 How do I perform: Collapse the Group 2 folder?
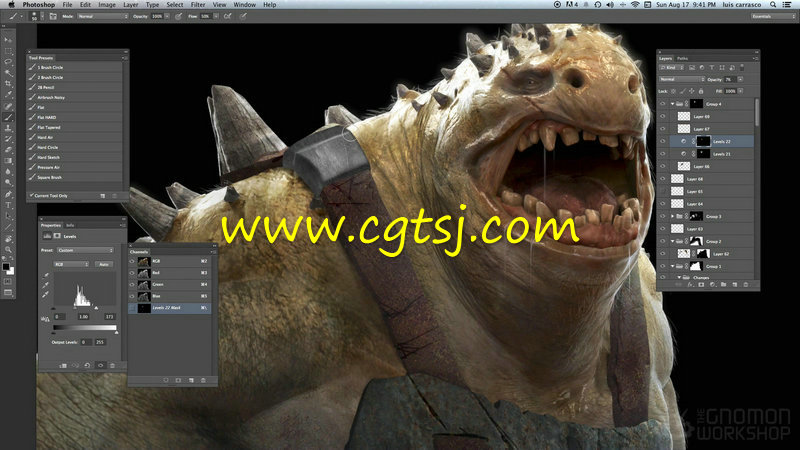672,241
